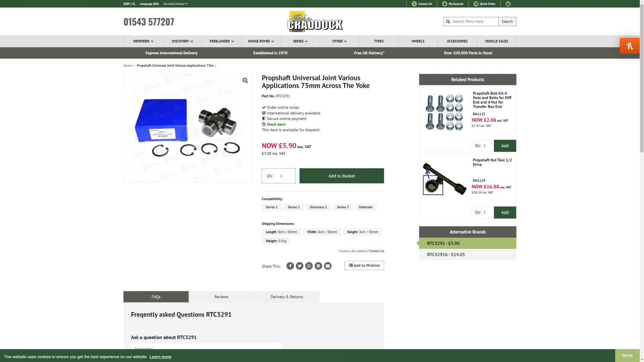Screen dimensions: 644x362
Task: Open the Recently Viewed dropdown
Action: (175, 4)
